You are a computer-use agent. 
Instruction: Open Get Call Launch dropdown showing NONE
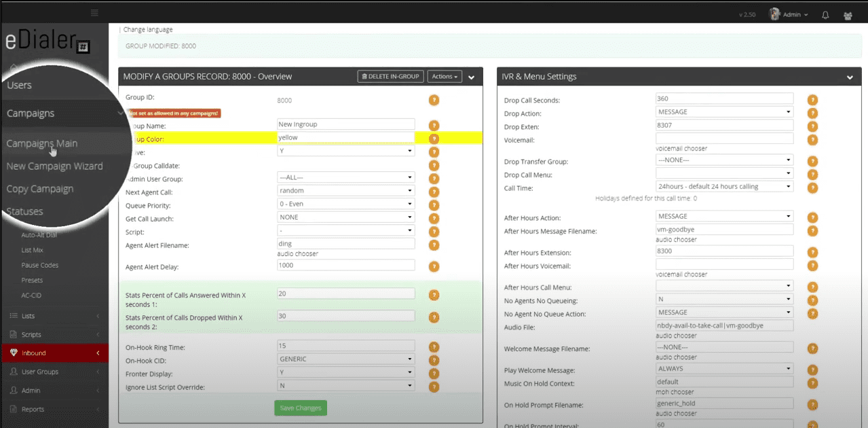[x=346, y=217]
